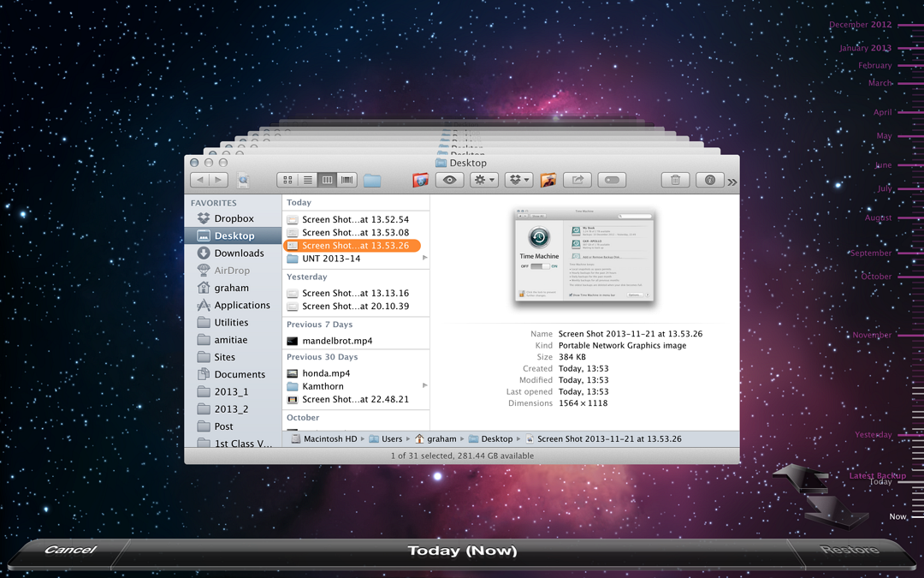Select the Kamthorn folder

(x=356, y=386)
